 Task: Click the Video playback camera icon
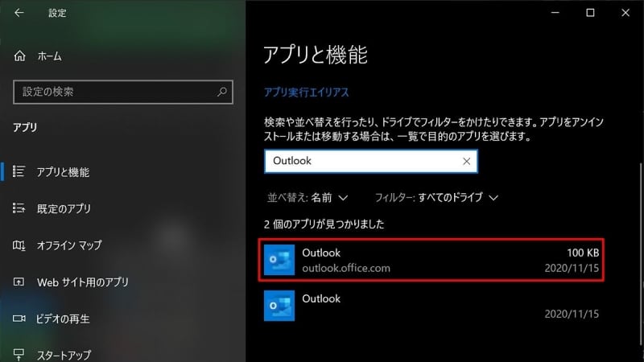[19, 319]
